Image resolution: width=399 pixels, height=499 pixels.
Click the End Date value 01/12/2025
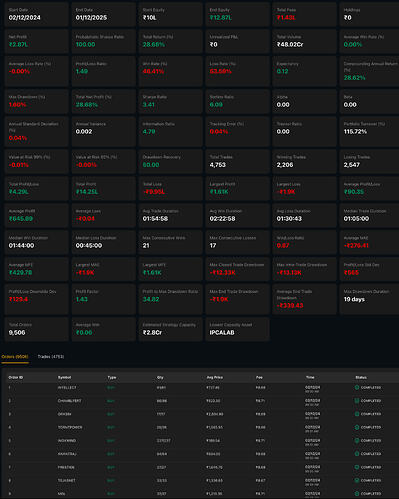pyautogui.click(x=91, y=18)
